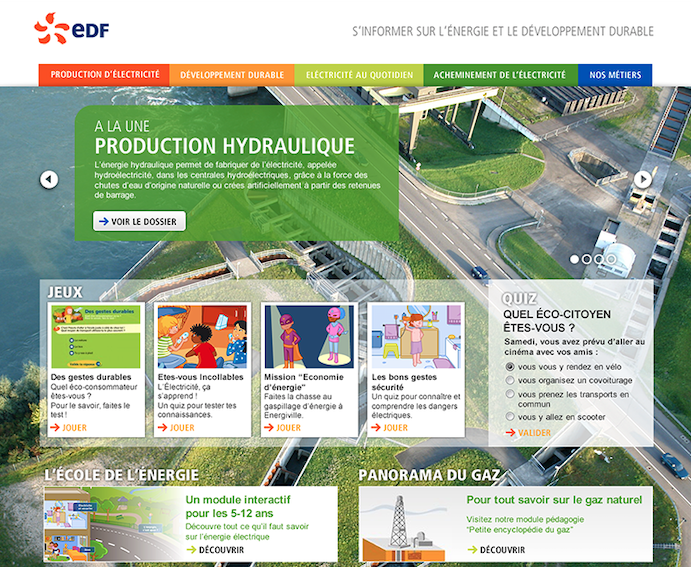Click 'Etes-vous incollables' title text

coord(201,377)
